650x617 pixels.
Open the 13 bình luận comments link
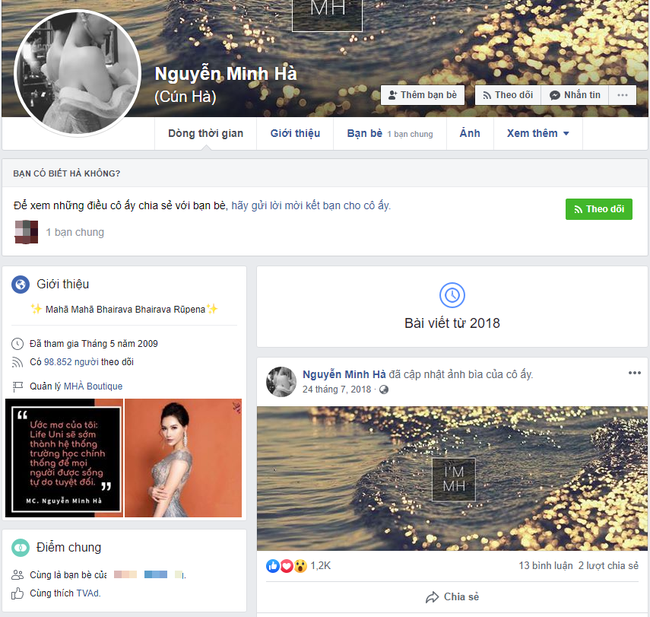click(x=545, y=566)
